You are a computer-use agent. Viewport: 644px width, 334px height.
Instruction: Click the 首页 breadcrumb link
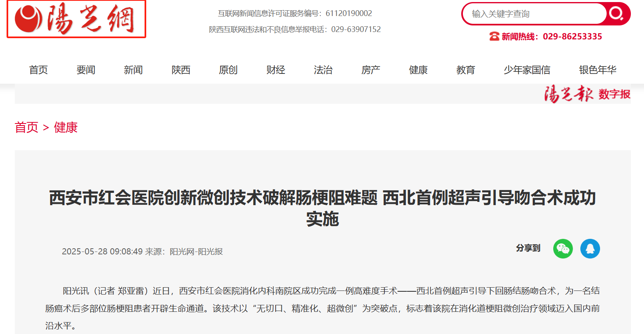tap(26, 128)
